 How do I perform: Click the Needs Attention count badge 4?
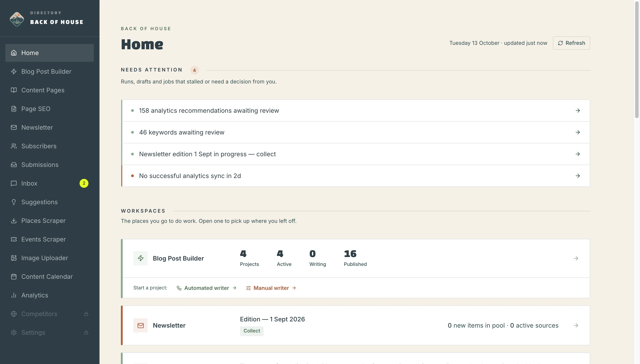[x=194, y=70]
